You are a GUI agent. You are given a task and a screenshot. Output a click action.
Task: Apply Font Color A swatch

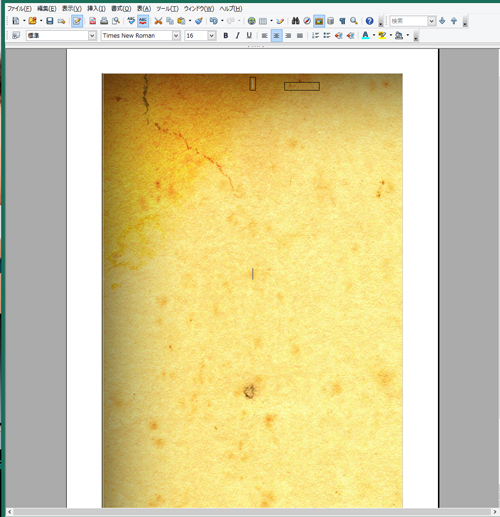(365, 35)
